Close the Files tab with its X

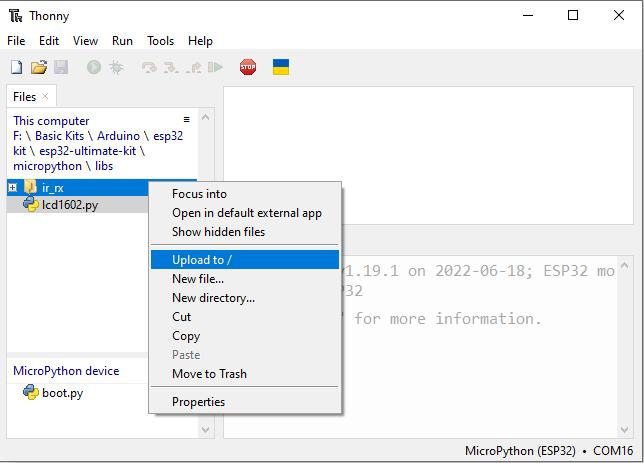[45, 96]
